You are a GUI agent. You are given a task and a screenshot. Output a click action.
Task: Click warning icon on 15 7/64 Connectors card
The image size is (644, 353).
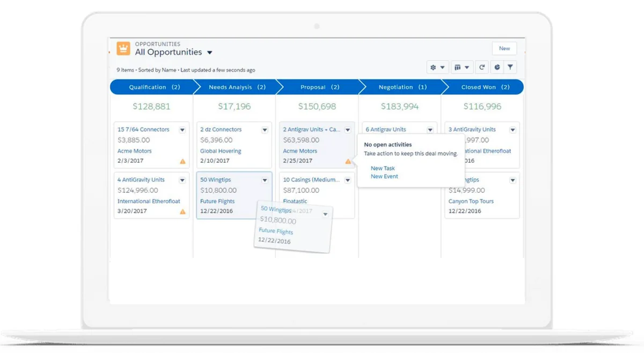[182, 161]
